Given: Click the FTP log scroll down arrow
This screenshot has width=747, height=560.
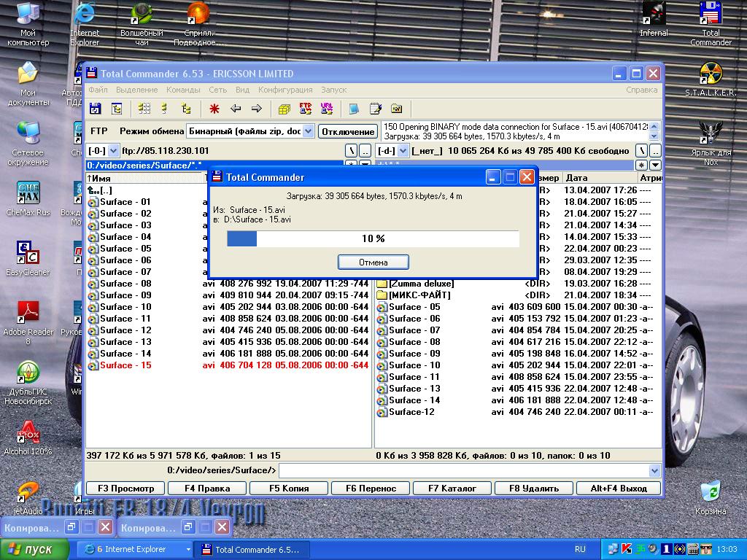Looking at the screenshot, I should [x=654, y=136].
